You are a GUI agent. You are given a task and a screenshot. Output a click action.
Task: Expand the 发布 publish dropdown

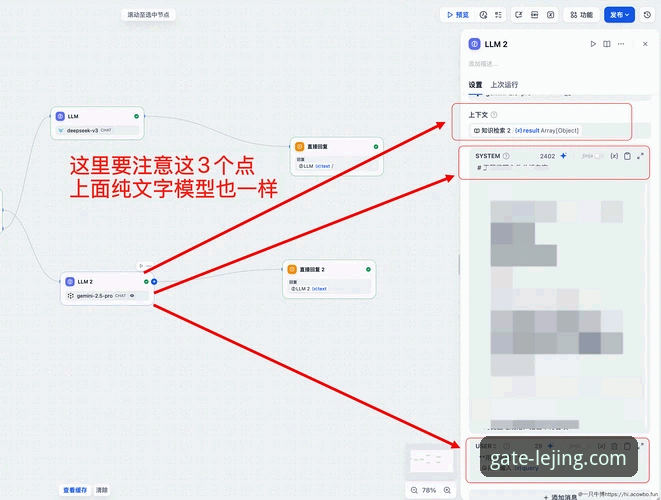pos(619,15)
